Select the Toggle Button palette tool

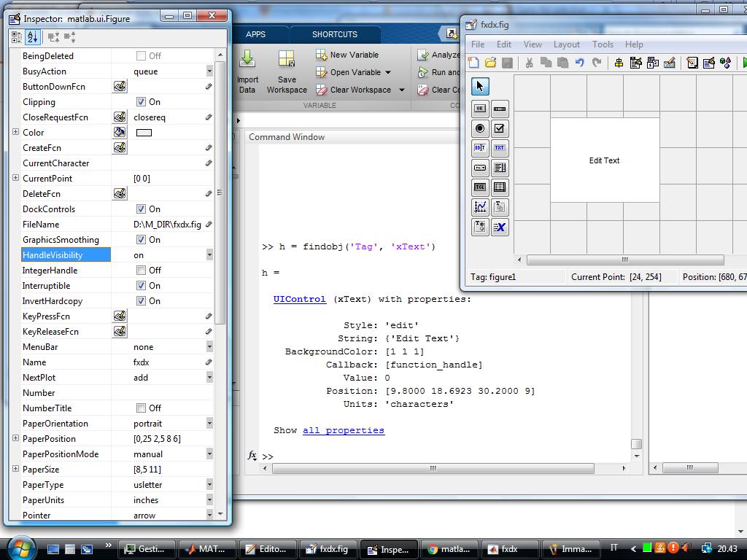point(480,187)
